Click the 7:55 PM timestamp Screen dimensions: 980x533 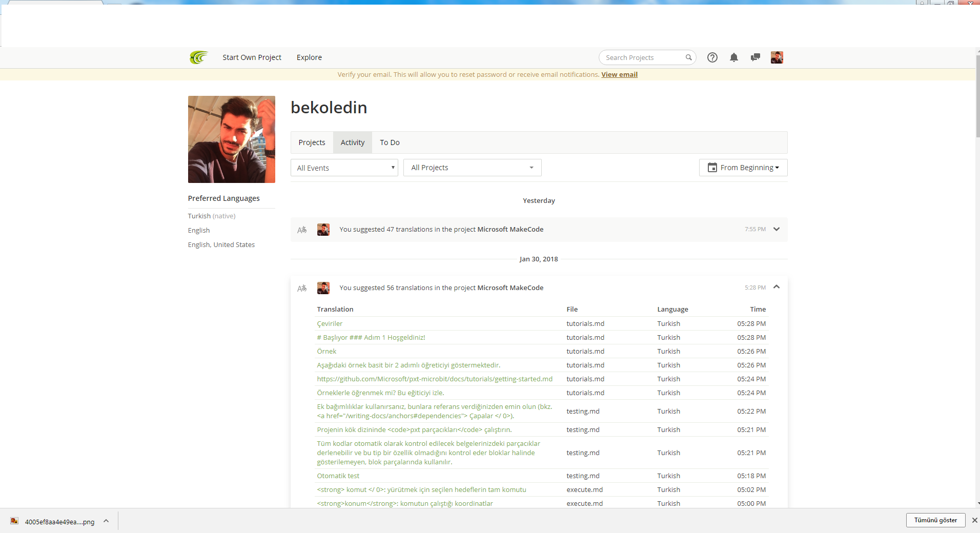[755, 229]
